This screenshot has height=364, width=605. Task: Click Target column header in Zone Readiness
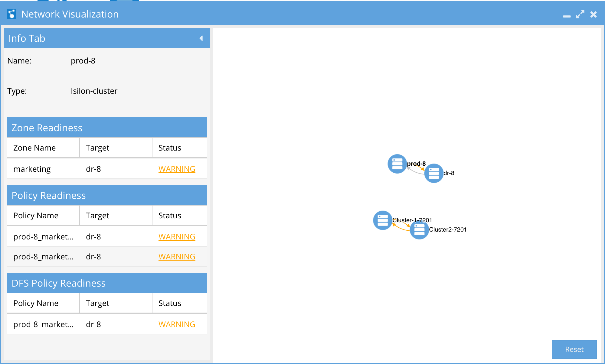(116, 148)
